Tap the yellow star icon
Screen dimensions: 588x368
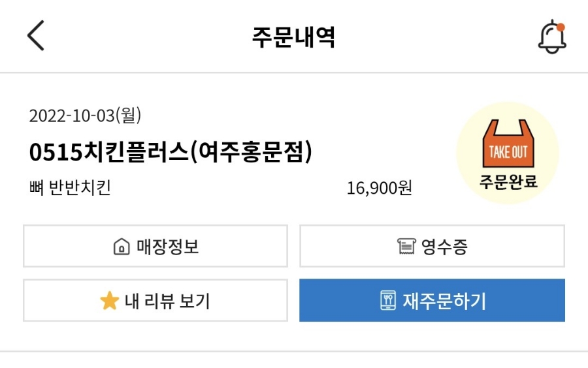coord(108,301)
